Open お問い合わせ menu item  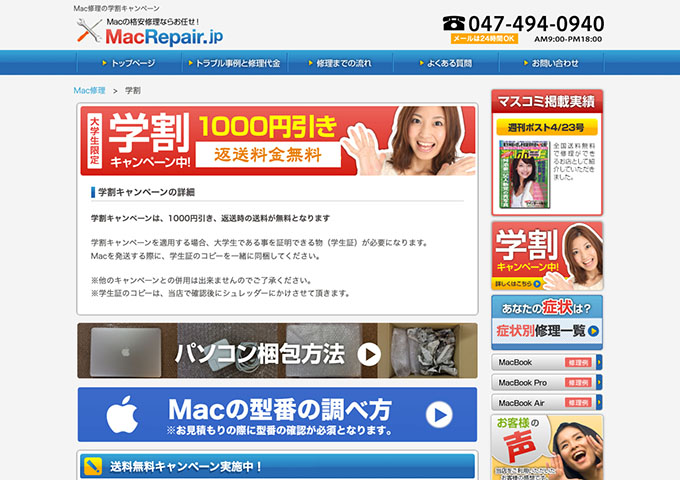point(552,63)
